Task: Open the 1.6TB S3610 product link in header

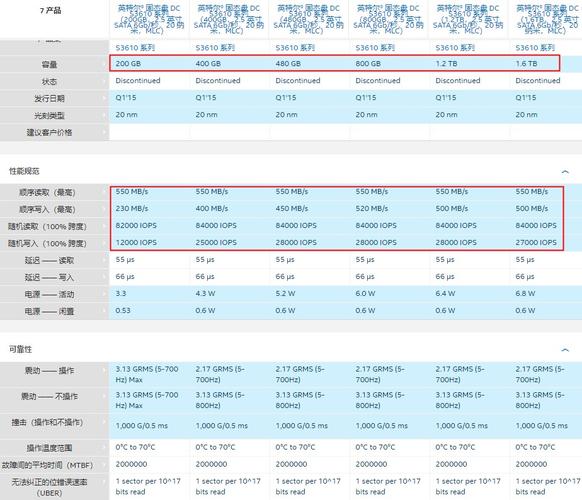Action: click(547, 19)
